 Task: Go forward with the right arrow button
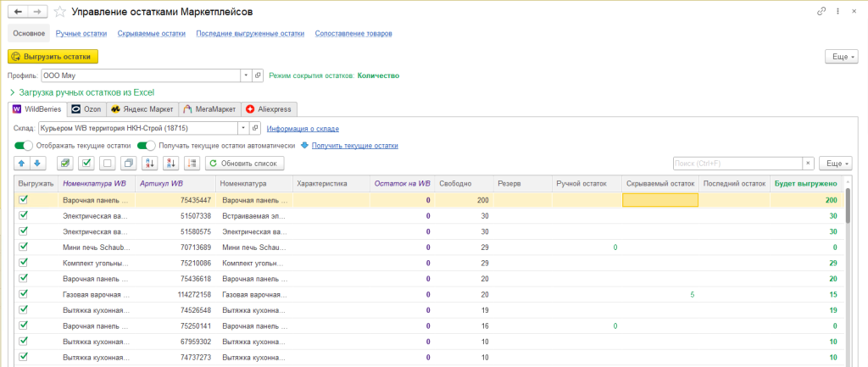(37, 12)
